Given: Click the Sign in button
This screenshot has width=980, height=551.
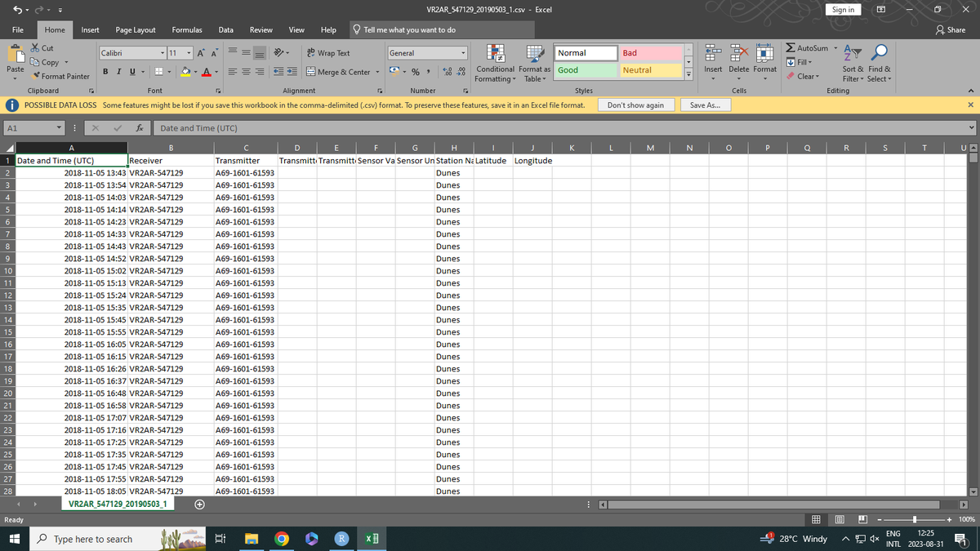Looking at the screenshot, I should pyautogui.click(x=842, y=9).
